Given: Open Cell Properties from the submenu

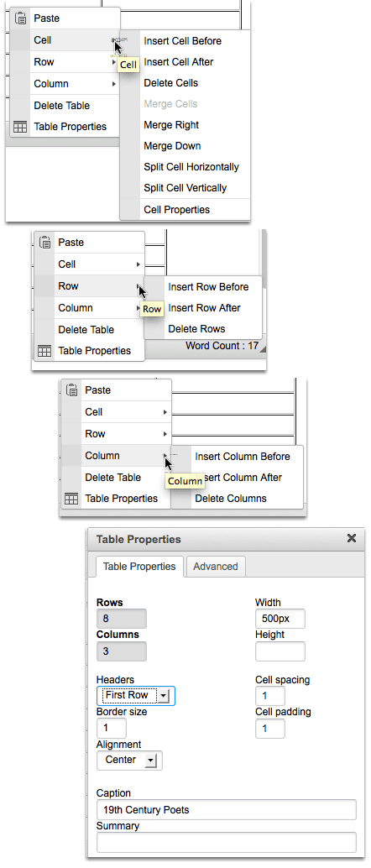Looking at the screenshot, I should [176, 210].
